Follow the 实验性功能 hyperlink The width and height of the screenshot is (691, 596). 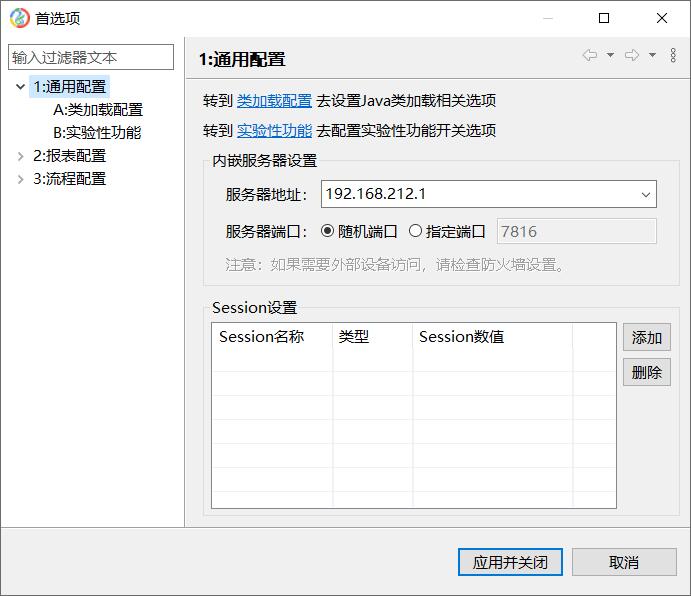[274, 131]
